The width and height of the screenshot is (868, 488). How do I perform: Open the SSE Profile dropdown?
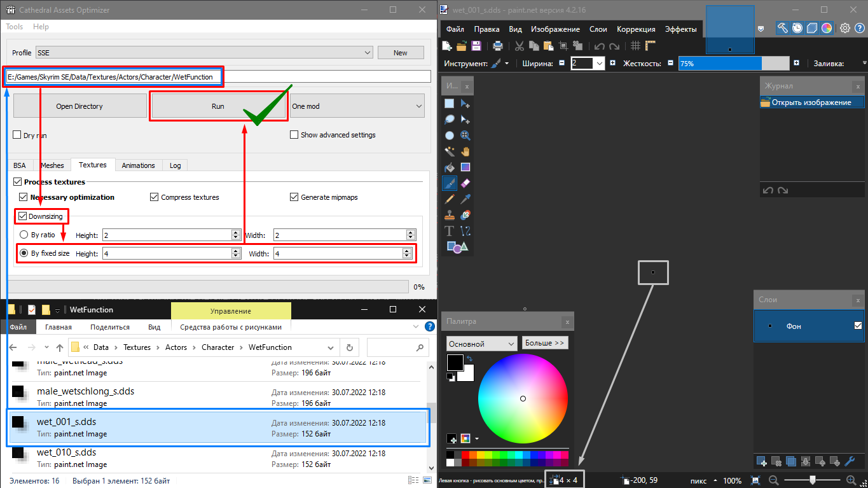point(204,53)
